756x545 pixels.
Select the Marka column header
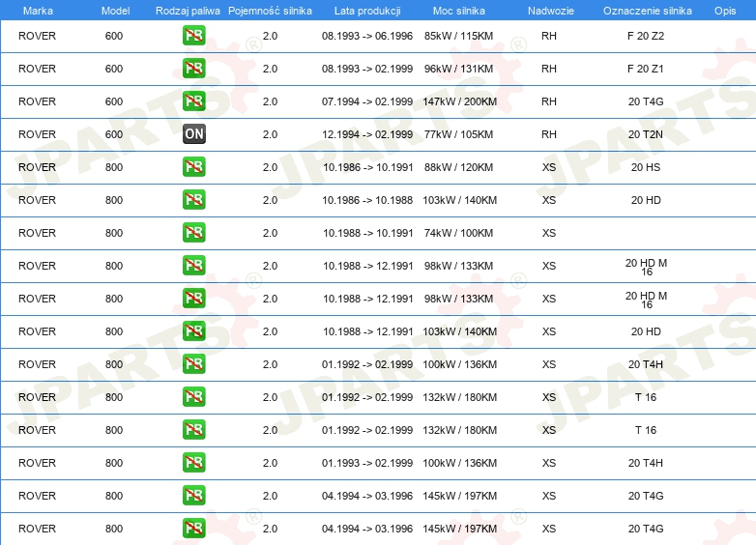(38, 11)
